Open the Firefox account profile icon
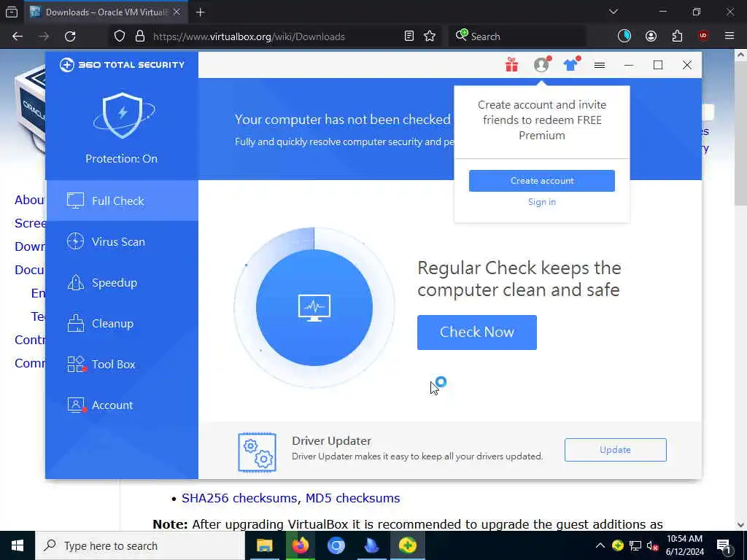 click(651, 36)
